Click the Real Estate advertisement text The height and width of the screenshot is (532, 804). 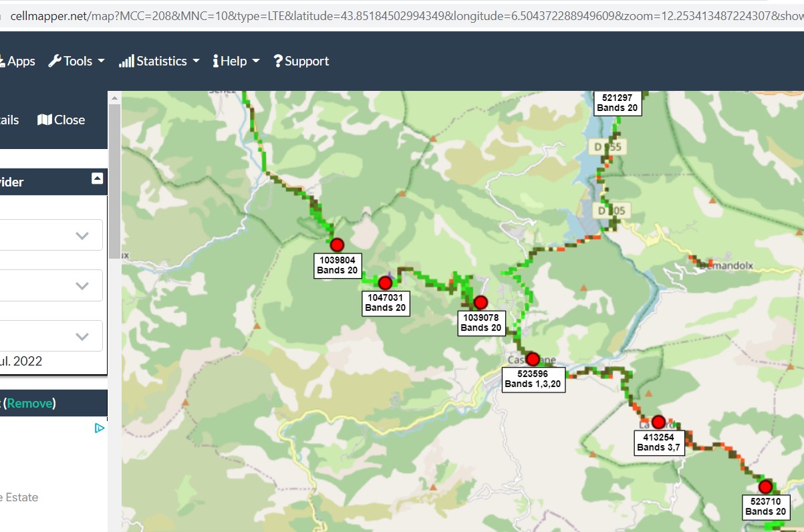click(19, 497)
